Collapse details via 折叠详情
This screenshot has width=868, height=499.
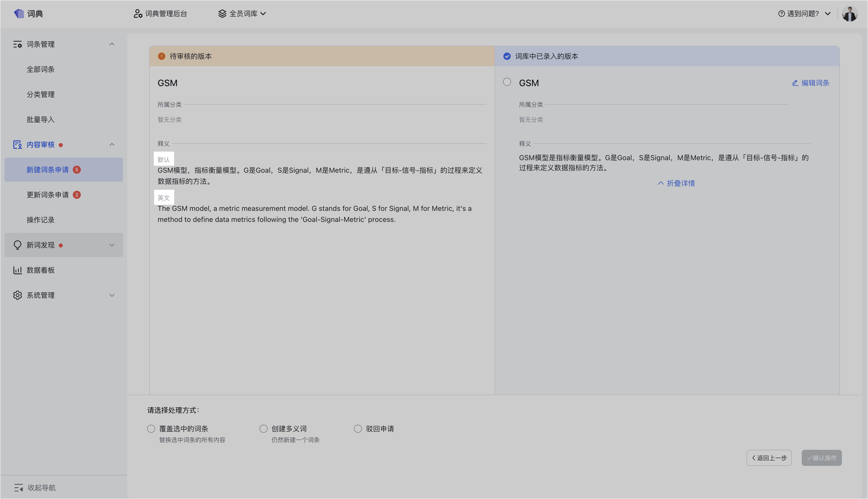tap(676, 183)
